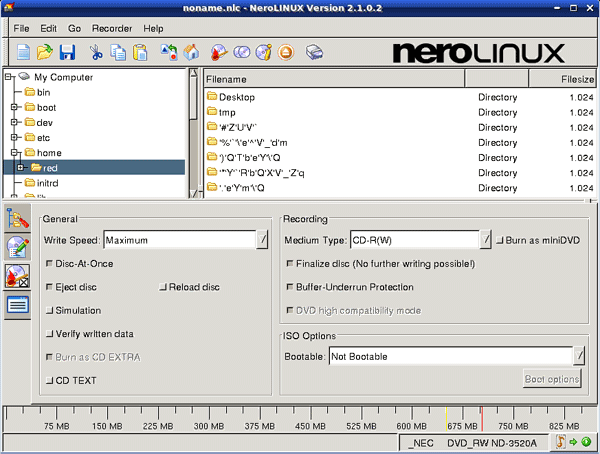Open the disc edit side panel icon
This screenshot has width=600, height=454.
(18, 247)
